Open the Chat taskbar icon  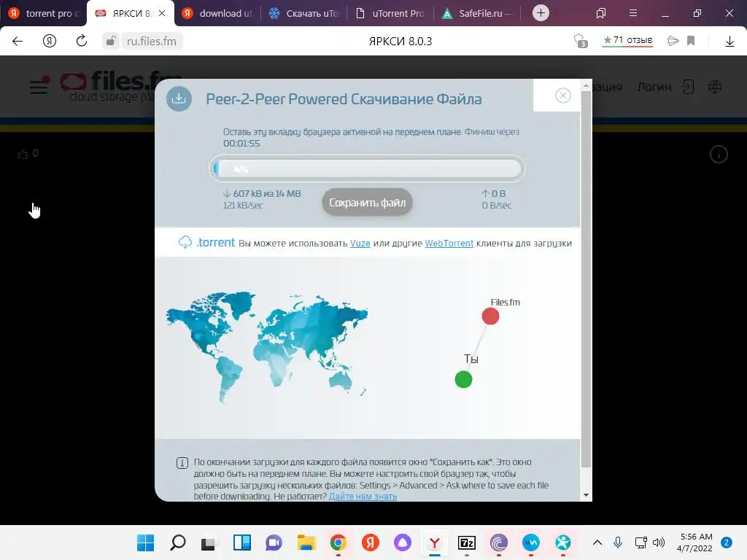click(x=274, y=542)
